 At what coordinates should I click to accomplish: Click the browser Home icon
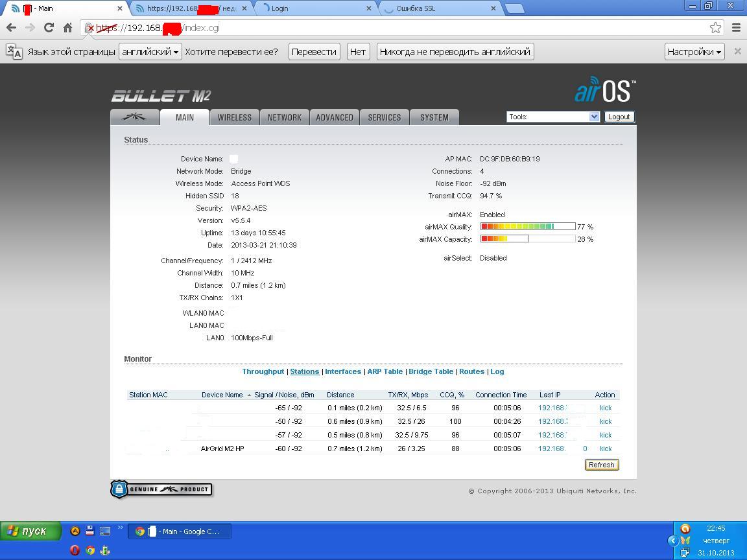67,27
